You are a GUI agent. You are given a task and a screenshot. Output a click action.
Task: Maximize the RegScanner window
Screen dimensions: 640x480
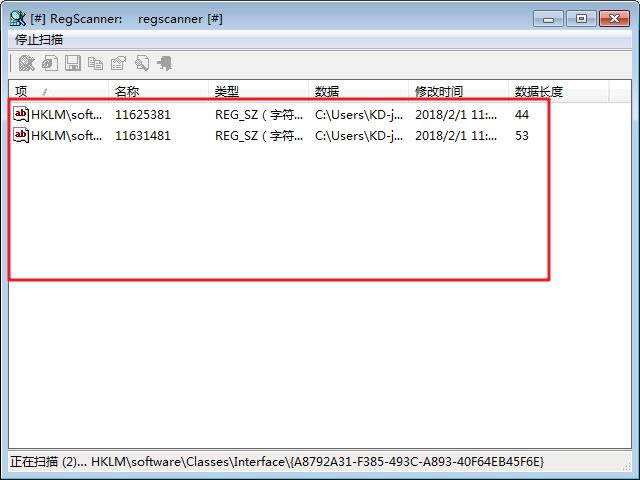(583, 17)
